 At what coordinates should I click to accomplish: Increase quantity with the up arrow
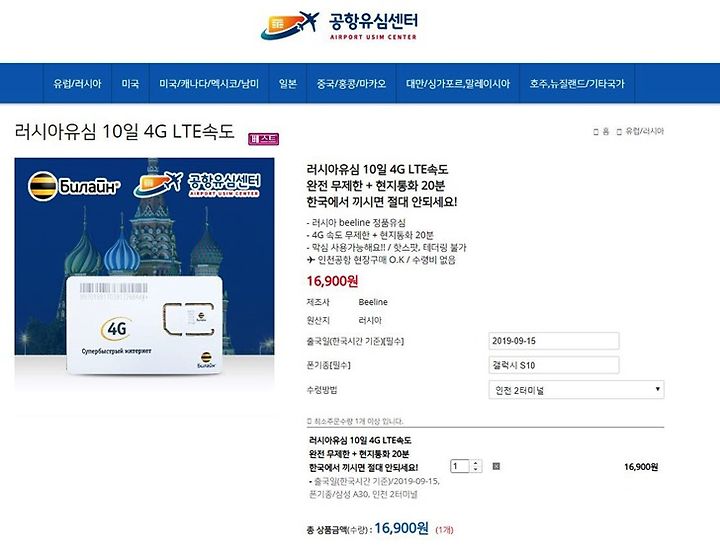click(x=476, y=463)
